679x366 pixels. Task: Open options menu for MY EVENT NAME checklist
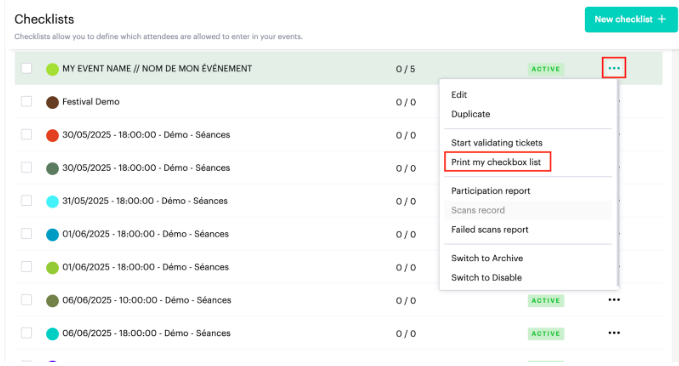[614, 68]
